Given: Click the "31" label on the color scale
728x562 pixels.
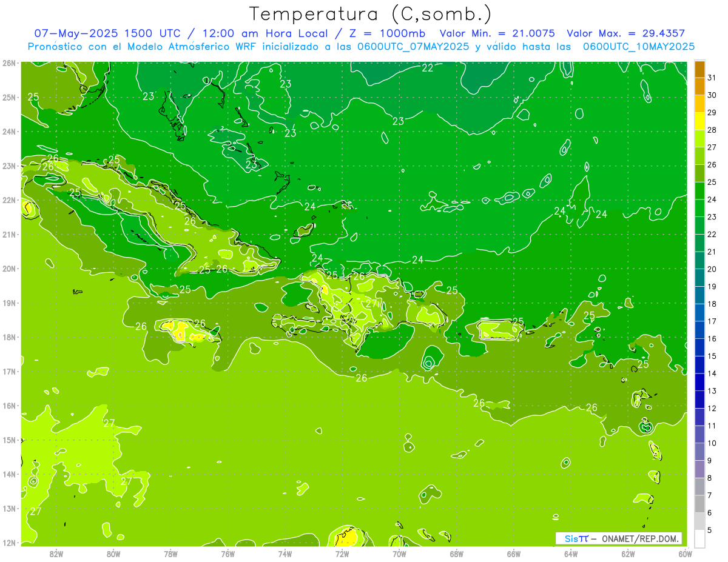Looking at the screenshot, I should tap(712, 78).
